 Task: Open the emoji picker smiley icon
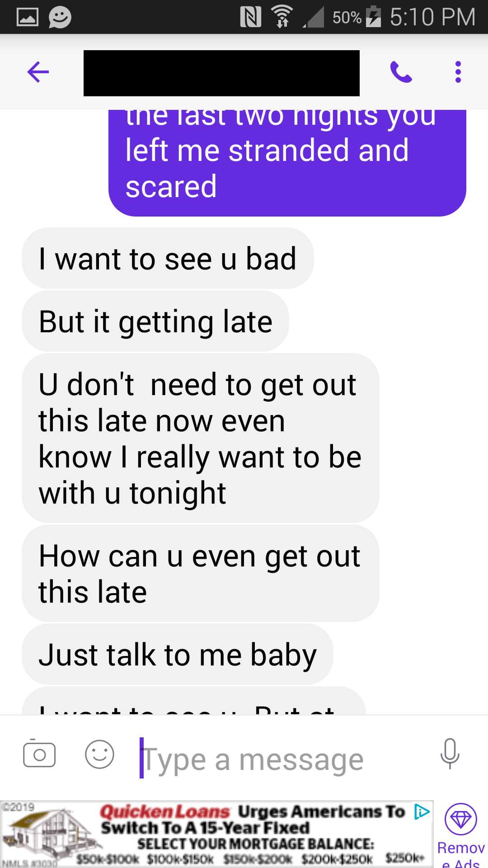99,754
